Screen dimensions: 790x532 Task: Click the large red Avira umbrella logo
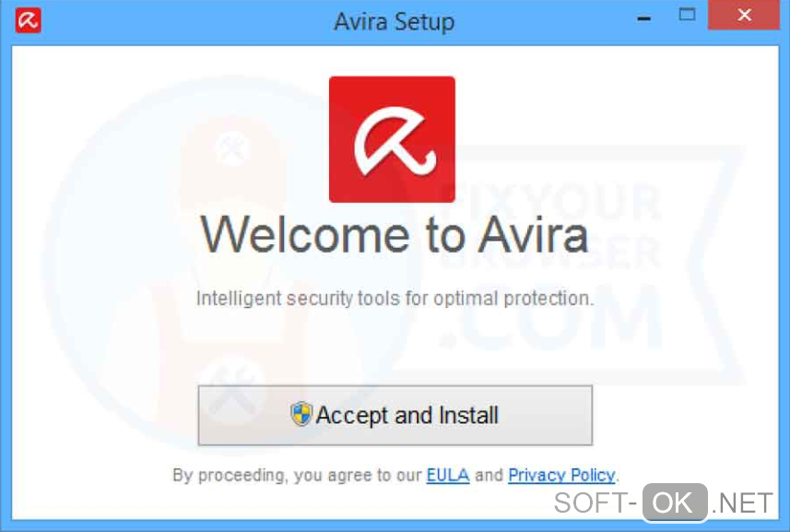click(392, 139)
